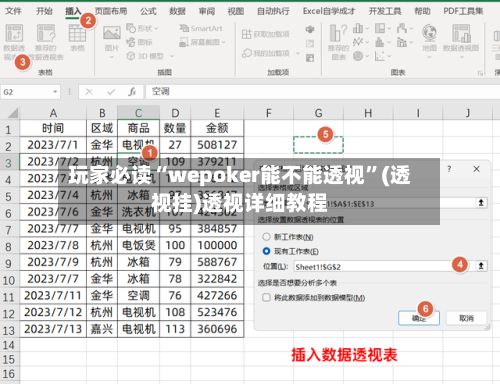Click the Table (表格) insert button
The image size is (500, 384).
pos(77,37)
